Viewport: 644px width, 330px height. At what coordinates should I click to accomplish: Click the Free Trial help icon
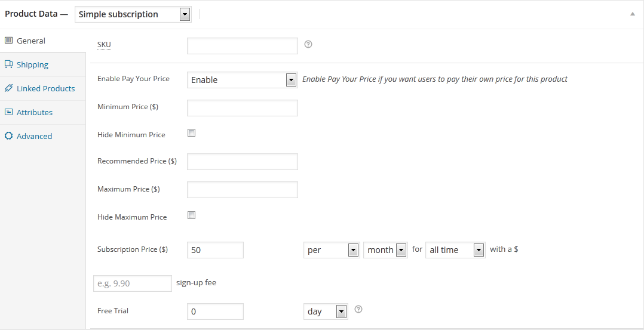coord(358,309)
